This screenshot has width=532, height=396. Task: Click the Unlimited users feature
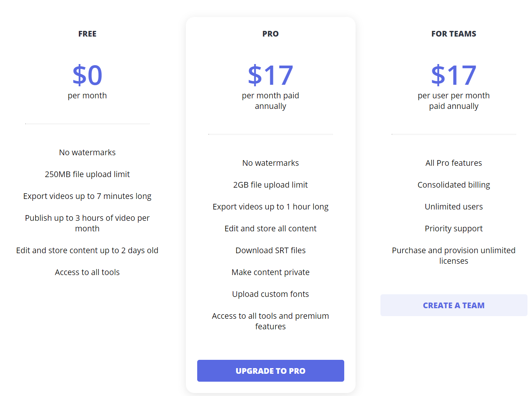[454, 206]
